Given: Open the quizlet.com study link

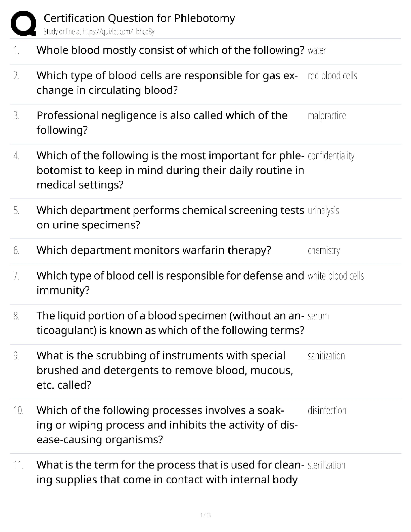Looking at the screenshot, I should [99, 32].
